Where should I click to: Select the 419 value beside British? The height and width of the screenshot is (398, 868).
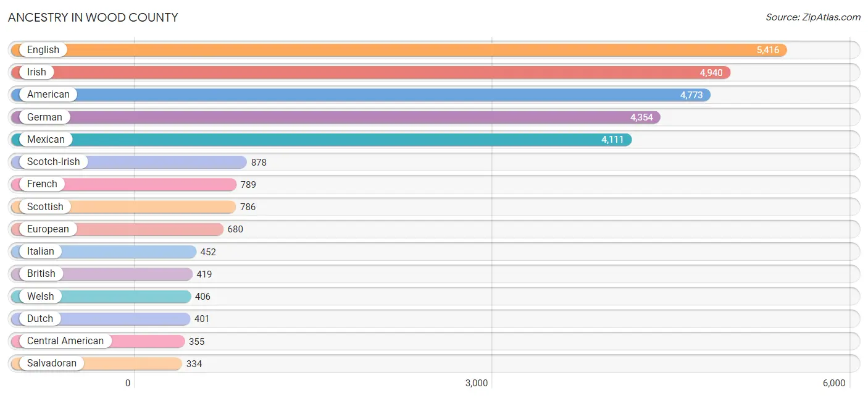(x=204, y=274)
